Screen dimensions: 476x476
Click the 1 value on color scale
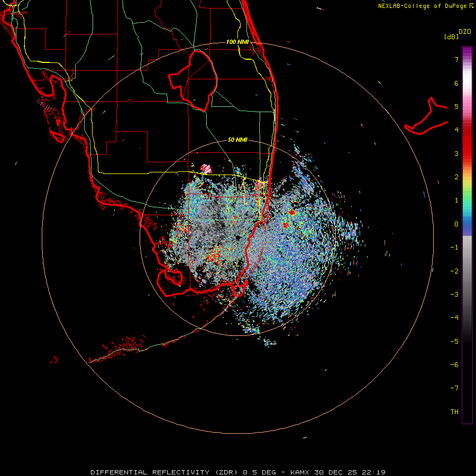456,200
